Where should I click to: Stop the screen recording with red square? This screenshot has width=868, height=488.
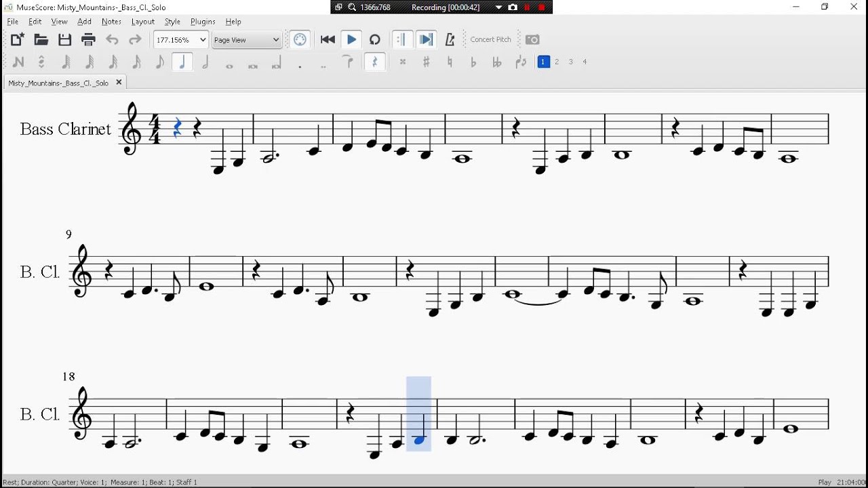(542, 7)
